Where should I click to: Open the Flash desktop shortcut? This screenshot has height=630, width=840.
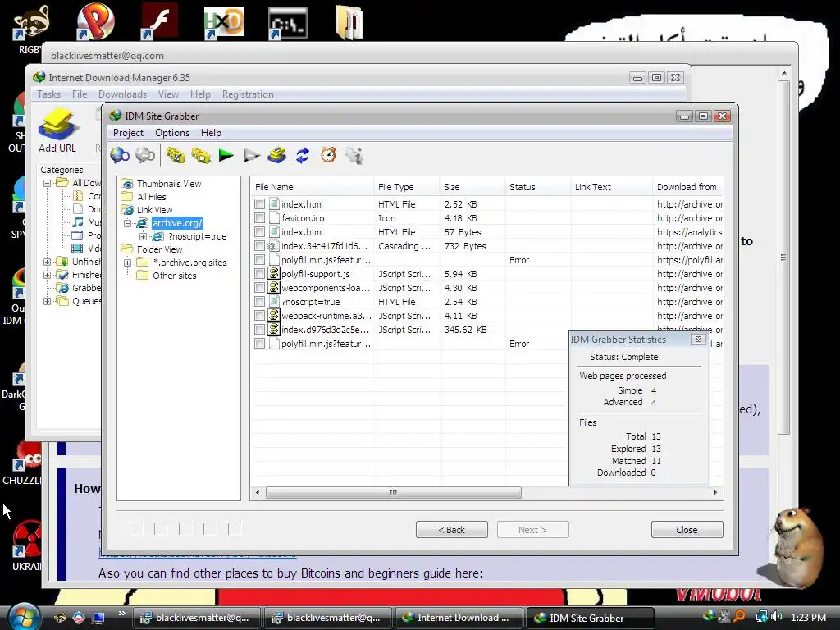click(x=159, y=22)
